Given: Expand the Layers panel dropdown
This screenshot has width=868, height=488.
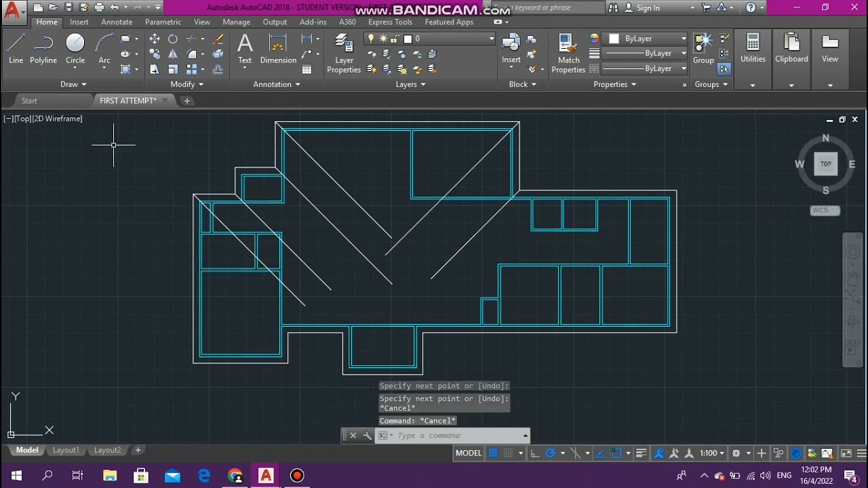Looking at the screenshot, I should click(x=411, y=84).
